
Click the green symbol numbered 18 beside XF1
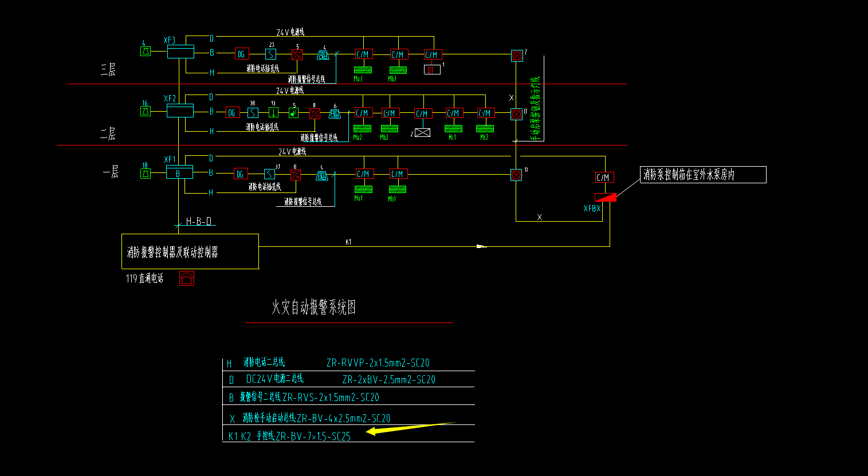point(146,174)
